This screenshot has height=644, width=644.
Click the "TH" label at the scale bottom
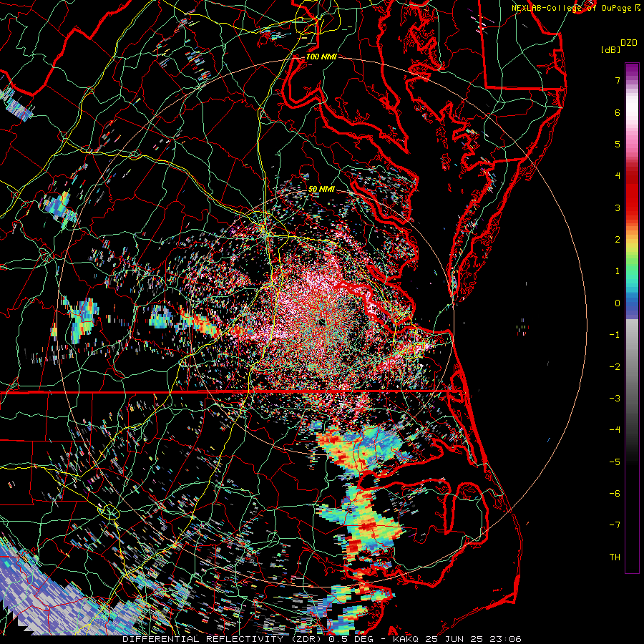point(615,557)
